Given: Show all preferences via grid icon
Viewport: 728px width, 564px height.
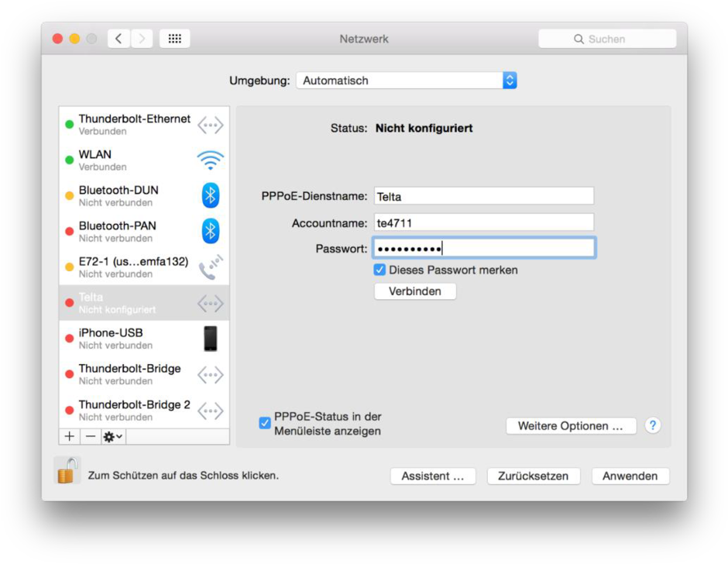Looking at the screenshot, I should click(174, 39).
